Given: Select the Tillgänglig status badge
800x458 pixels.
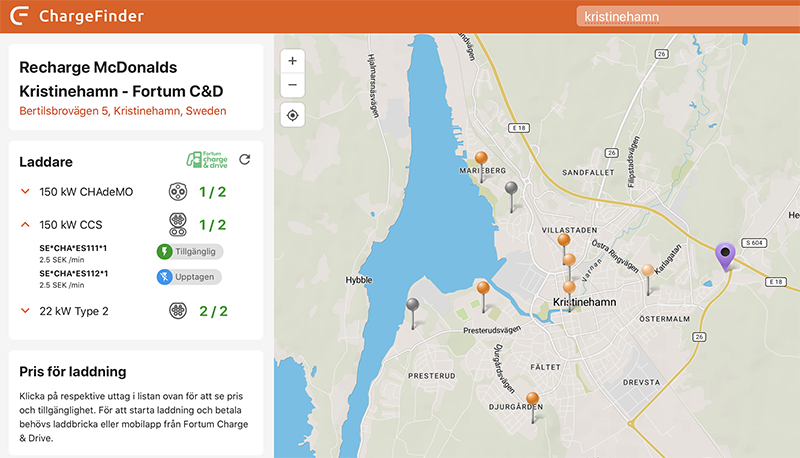Looking at the screenshot, I should coord(190,251).
